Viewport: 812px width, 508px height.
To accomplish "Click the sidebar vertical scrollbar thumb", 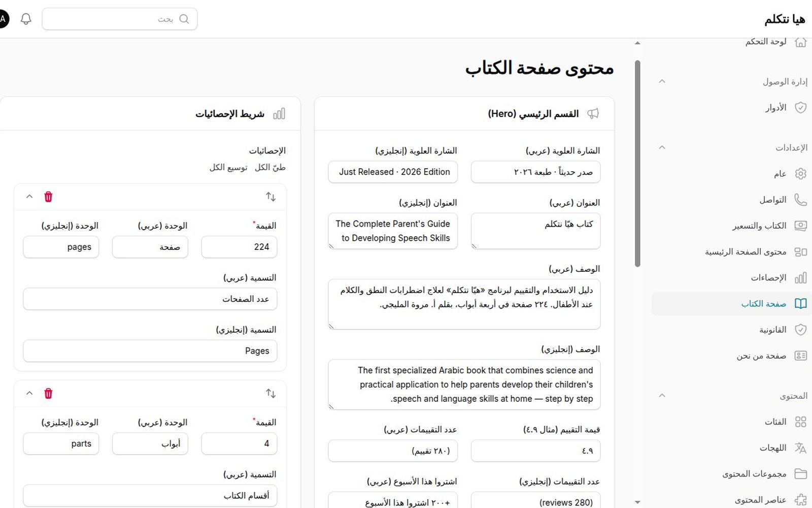I will click(x=637, y=164).
